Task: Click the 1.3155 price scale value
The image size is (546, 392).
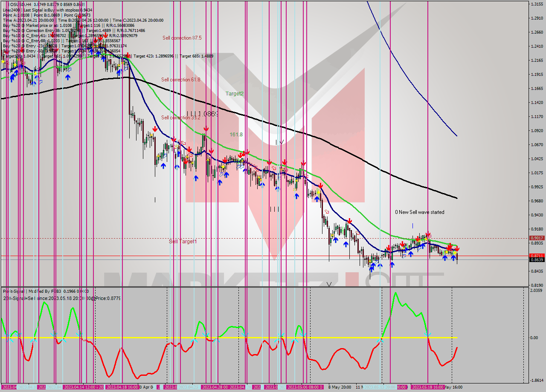Action: (x=537, y=4)
